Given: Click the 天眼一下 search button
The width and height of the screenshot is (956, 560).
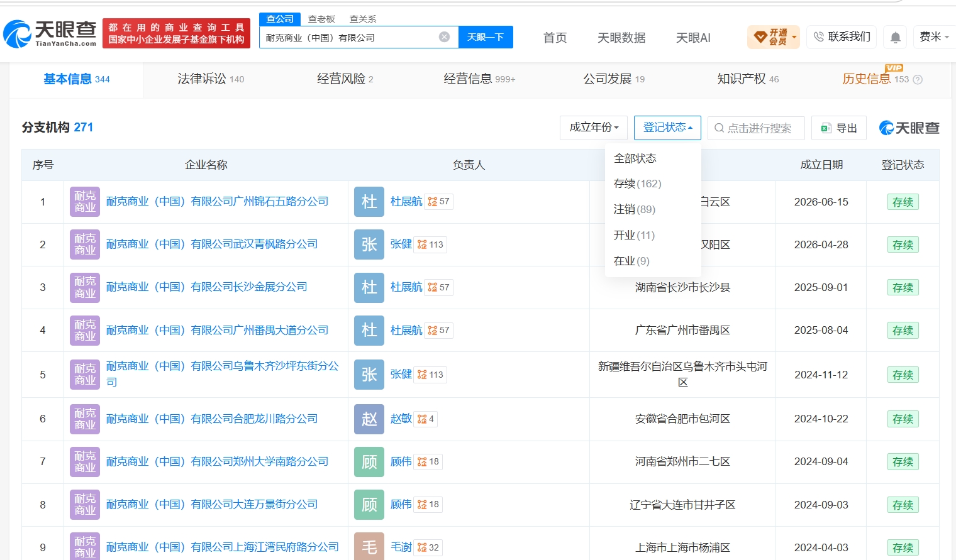Looking at the screenshot, I should point(486,37).
